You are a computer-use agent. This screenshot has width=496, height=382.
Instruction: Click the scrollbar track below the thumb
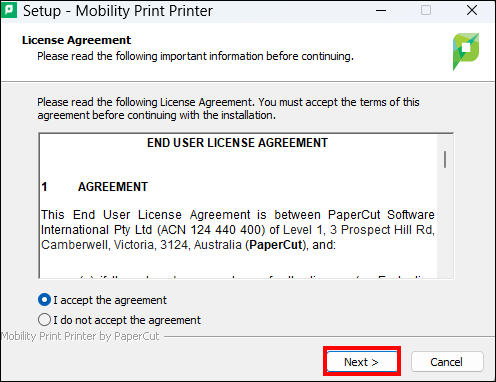445,223
